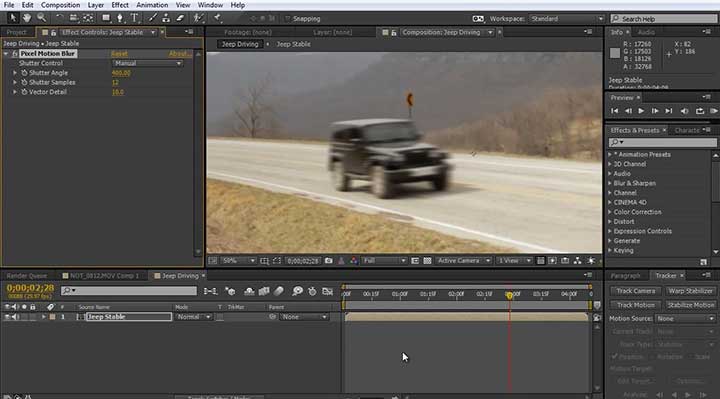Select the Zoom tool magnifier

tap(41, 18)
